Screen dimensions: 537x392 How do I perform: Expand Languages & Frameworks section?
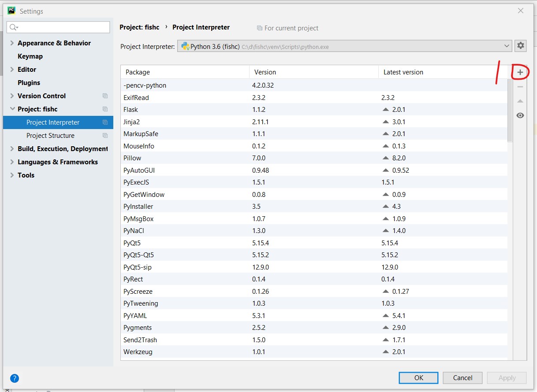click(12, 162)
